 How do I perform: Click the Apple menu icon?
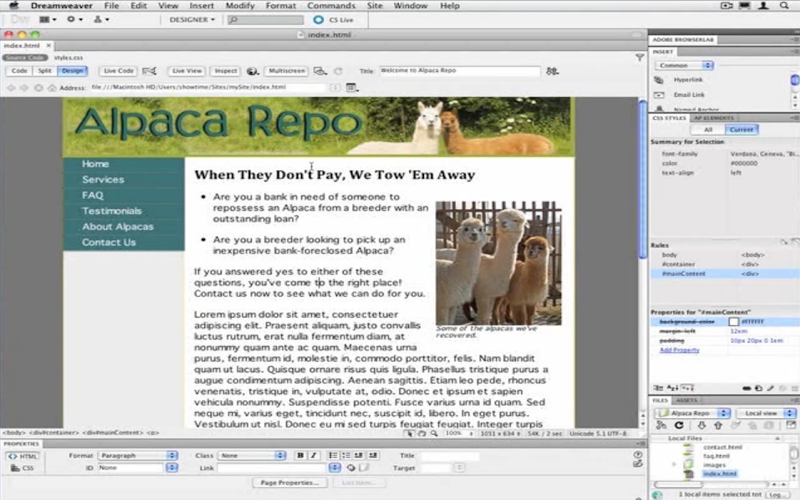(12, 5)
